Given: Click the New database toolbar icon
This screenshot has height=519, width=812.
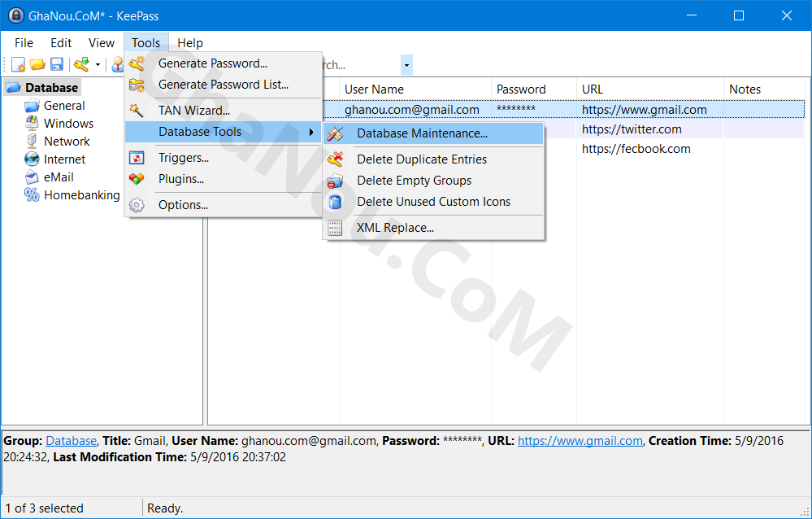Looking at the screenshot, I should 18,65.
